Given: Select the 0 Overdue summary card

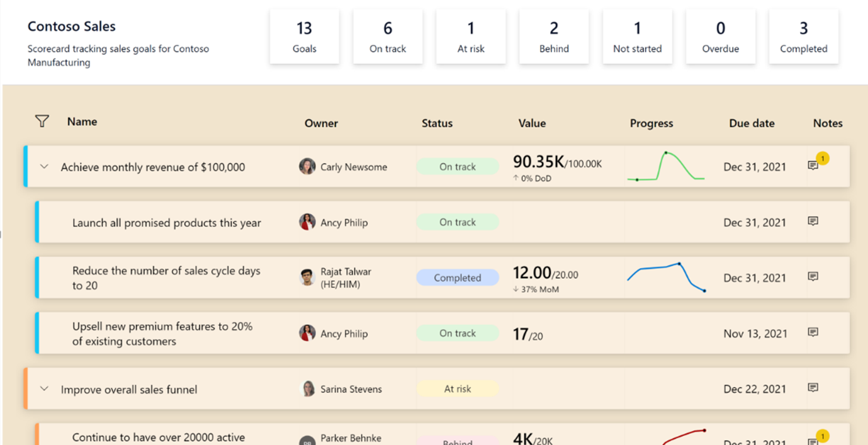Looking at the screenshot, I should [721, 37].
